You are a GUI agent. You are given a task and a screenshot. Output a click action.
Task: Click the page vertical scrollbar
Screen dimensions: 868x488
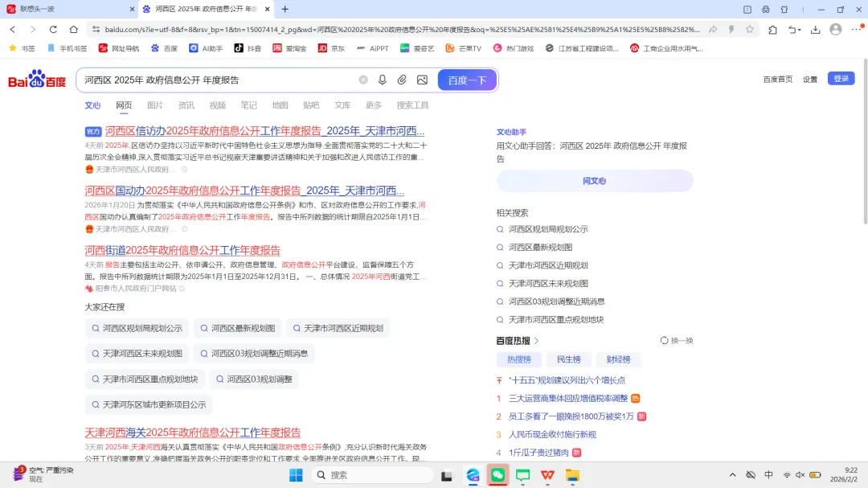tap(866, 142)
